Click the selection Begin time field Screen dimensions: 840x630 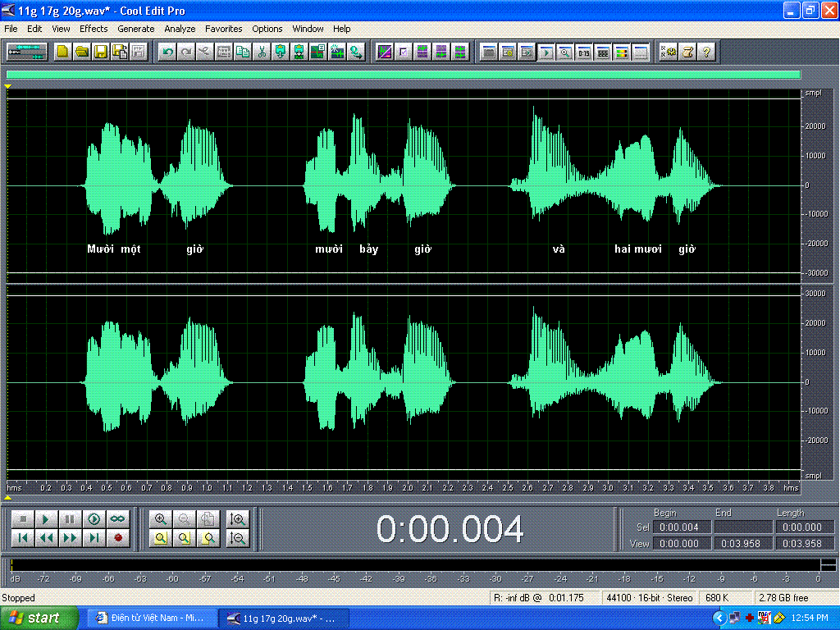coord(682,527)
